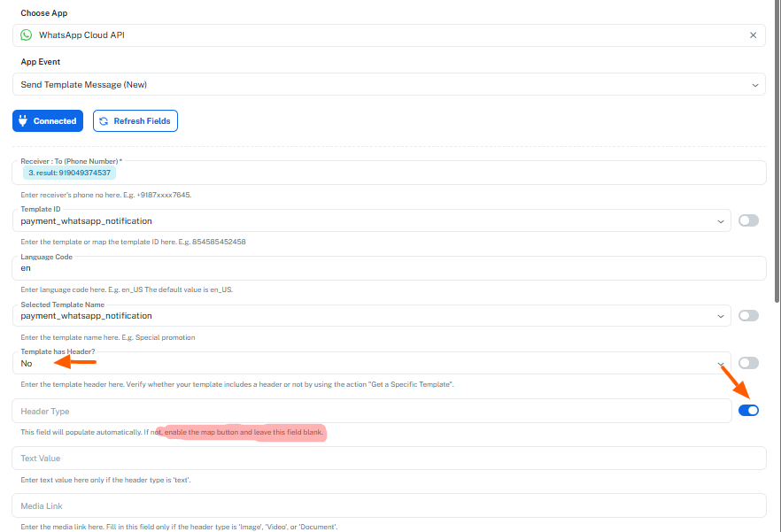
Task: Click the plug icon on Connected button
Action: pos(23,120)
